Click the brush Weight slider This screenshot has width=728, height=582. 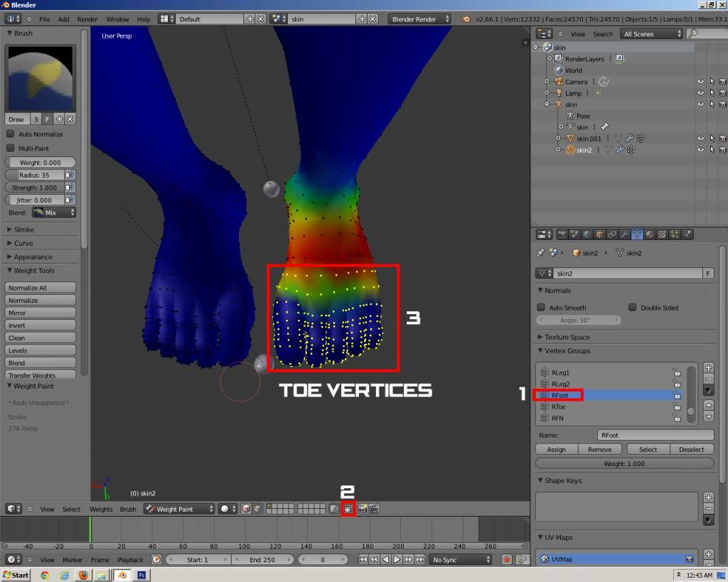40,163
